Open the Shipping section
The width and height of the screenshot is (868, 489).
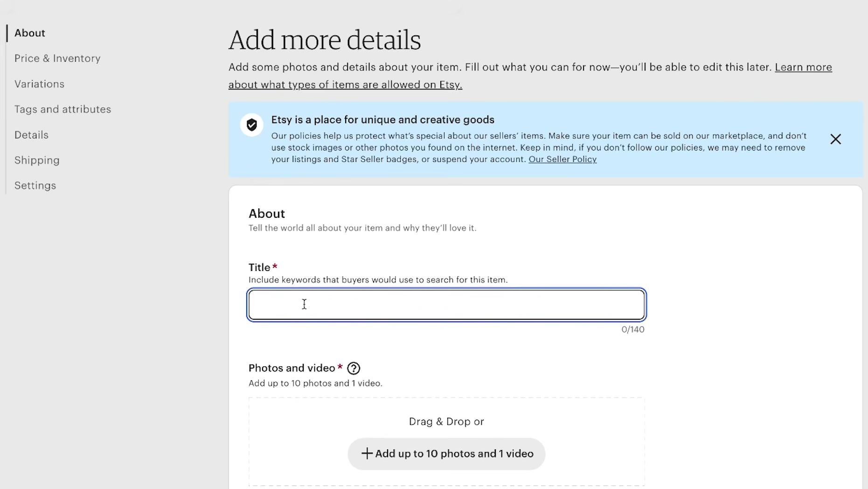tap(37, 160)
